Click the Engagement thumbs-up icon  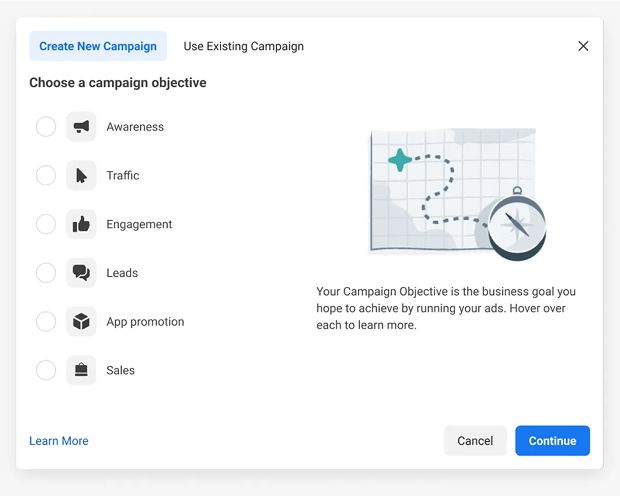81,224
